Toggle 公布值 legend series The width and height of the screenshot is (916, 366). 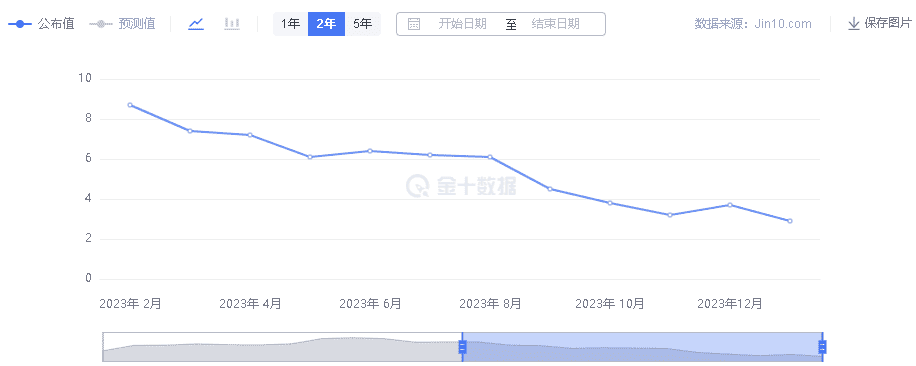pos(41,24)
